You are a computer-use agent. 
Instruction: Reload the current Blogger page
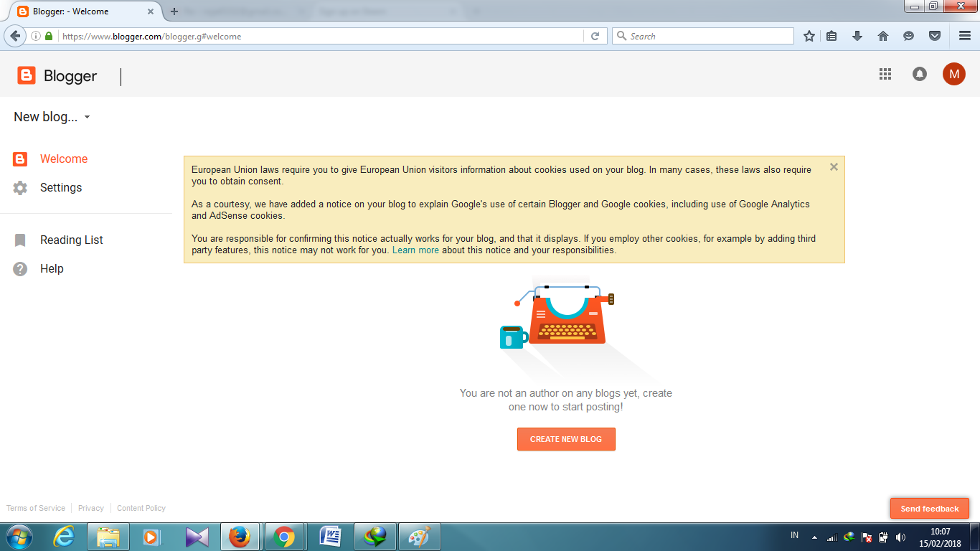coord(595,36)
